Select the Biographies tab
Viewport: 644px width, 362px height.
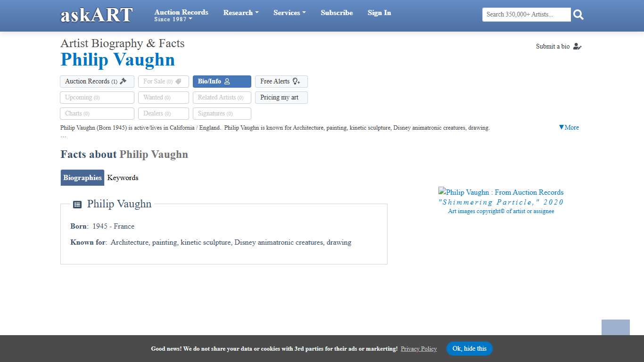(x=83, y=178)
